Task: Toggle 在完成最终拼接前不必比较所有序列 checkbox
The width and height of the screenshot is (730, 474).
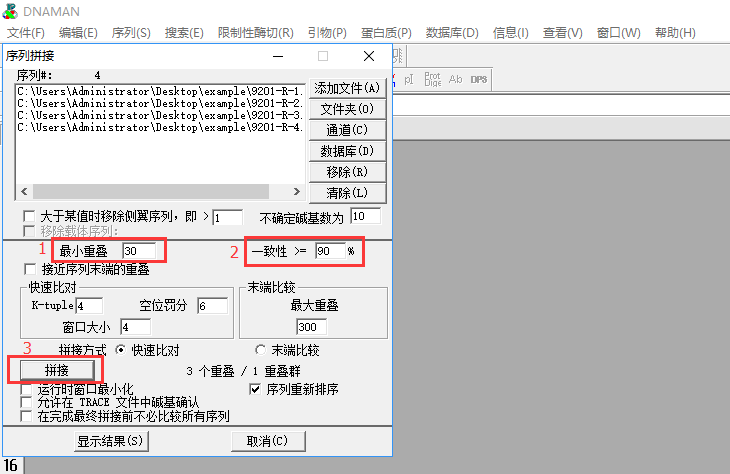Action: point(26,416)
